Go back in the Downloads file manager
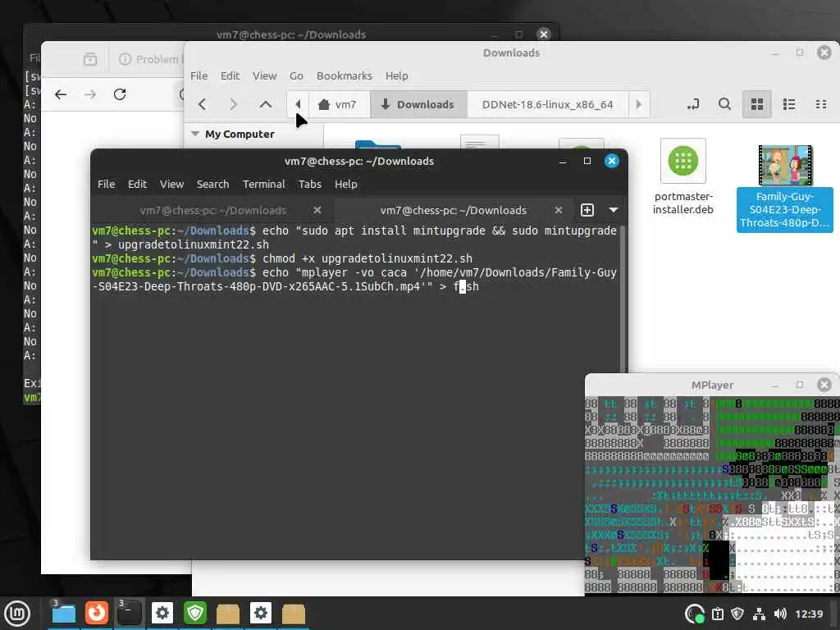This screenshot has width=840, height=630. 203,104
